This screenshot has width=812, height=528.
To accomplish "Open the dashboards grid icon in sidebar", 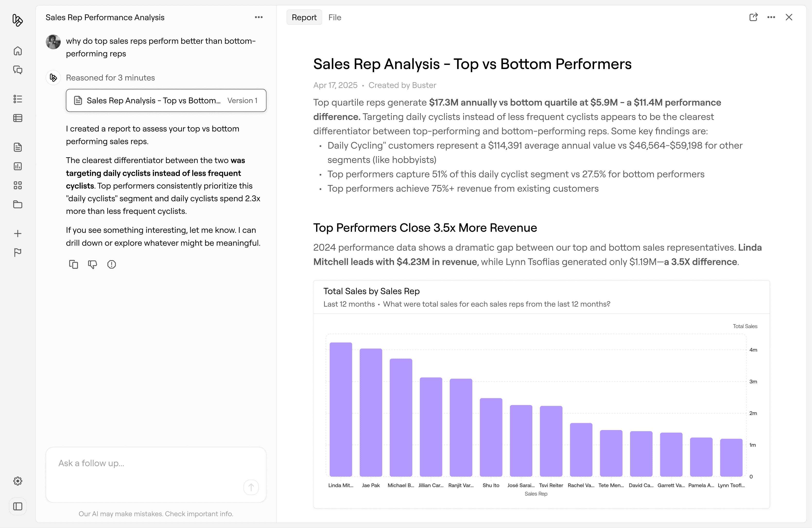I will pos(18,185).
